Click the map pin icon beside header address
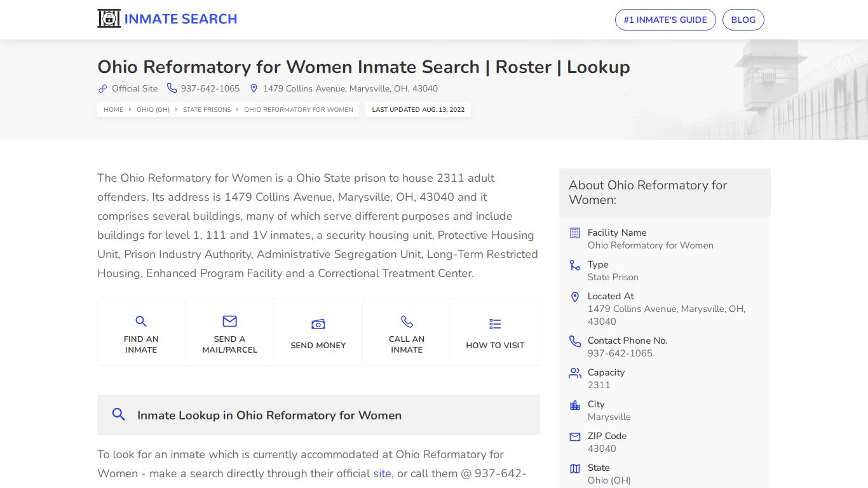The height and width of the screenshot is (488, 868). coord(254,88)
